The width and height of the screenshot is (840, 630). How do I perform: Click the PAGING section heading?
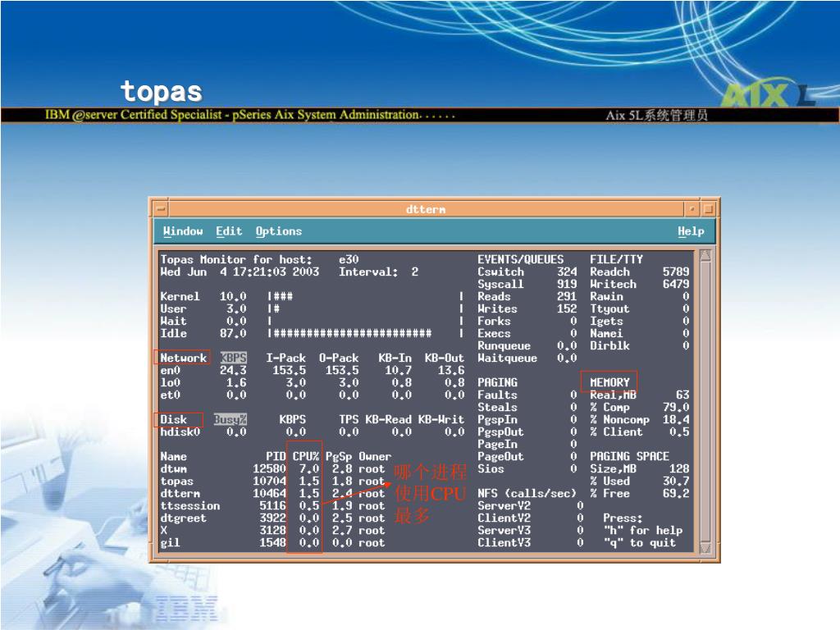pyautogui.click(x=497, y=382)
